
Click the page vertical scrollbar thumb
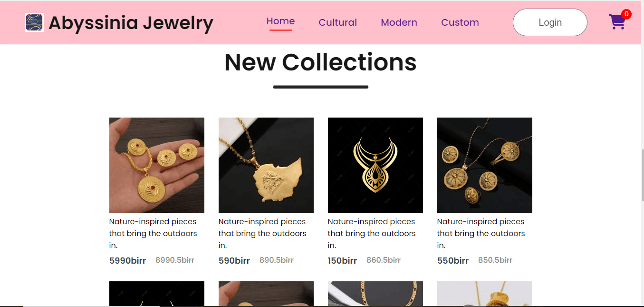coord(643,176)
